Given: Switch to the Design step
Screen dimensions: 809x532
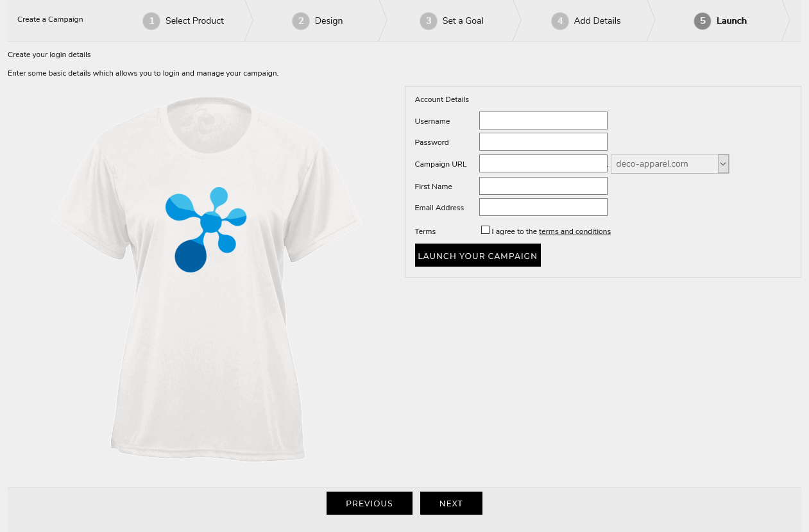Looking at the screenshot, I should [328, 21].
